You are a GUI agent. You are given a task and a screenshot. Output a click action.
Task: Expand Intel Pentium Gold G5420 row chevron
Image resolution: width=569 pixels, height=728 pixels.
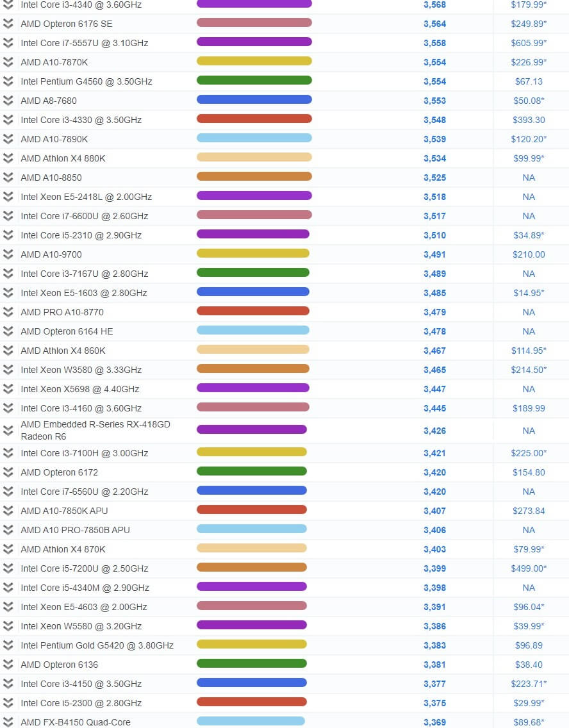[8, 645]
